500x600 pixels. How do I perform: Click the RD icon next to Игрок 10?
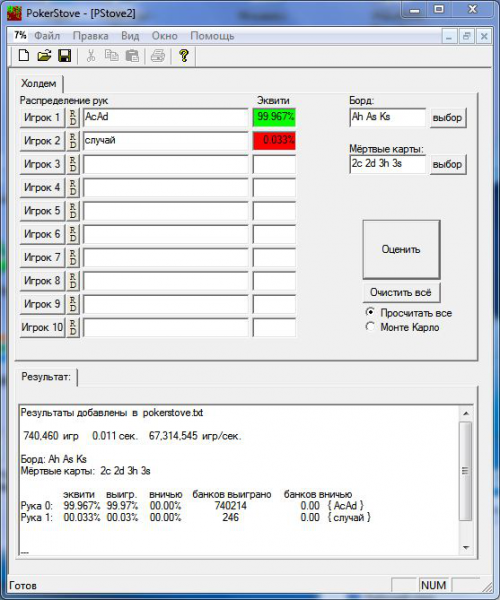73,328
